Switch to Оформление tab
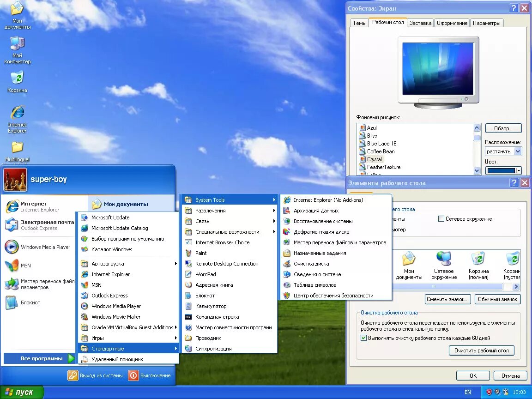Screen dimensions: 532x399 coord(452,23)
